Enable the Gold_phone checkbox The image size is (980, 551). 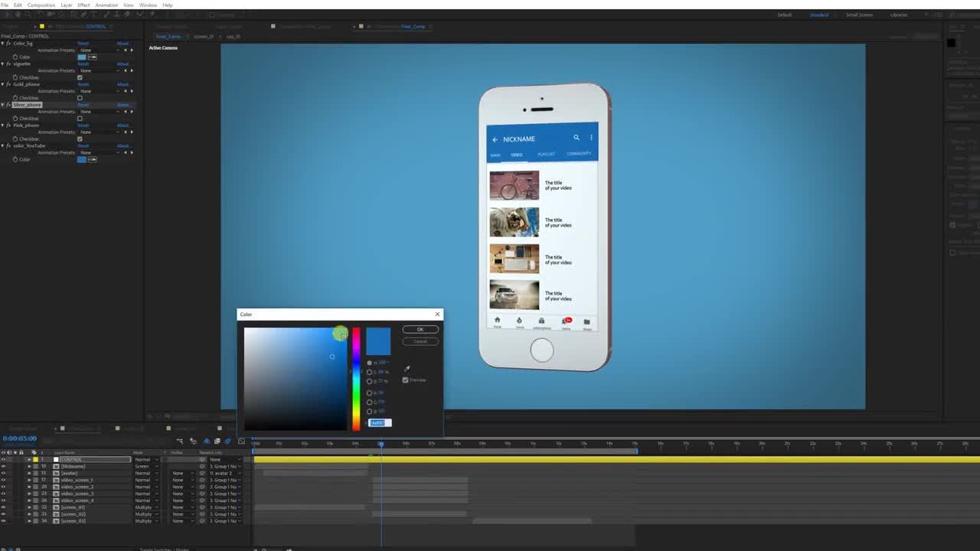pos(80,98)
